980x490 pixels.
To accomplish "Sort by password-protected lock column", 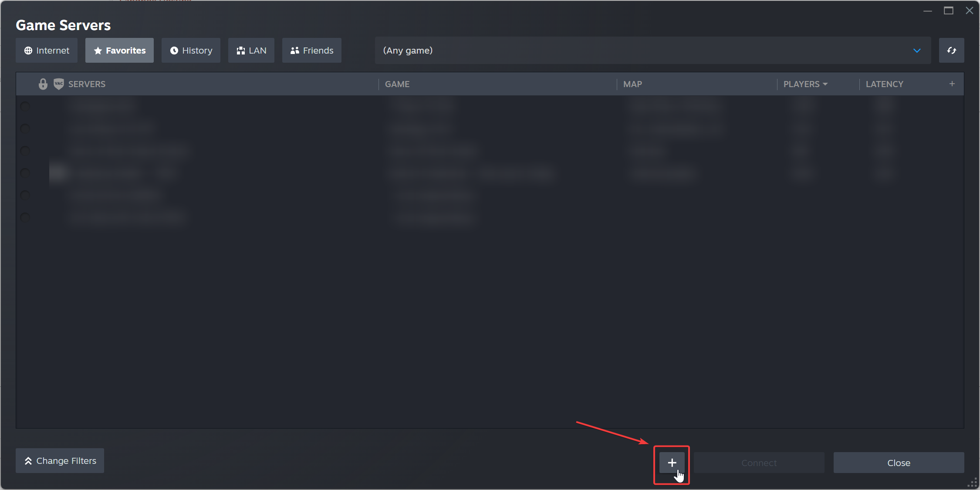I will pos(43,84).
